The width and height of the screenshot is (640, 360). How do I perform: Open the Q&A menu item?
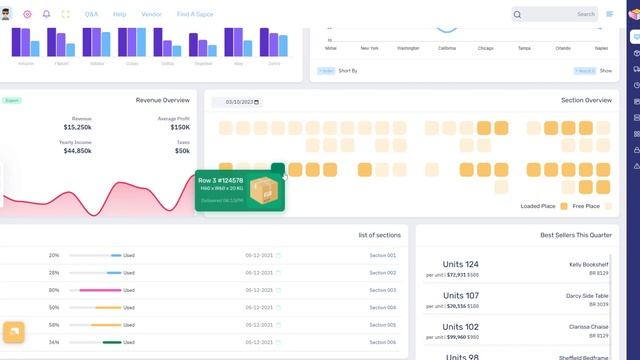[x=91, y=14]
